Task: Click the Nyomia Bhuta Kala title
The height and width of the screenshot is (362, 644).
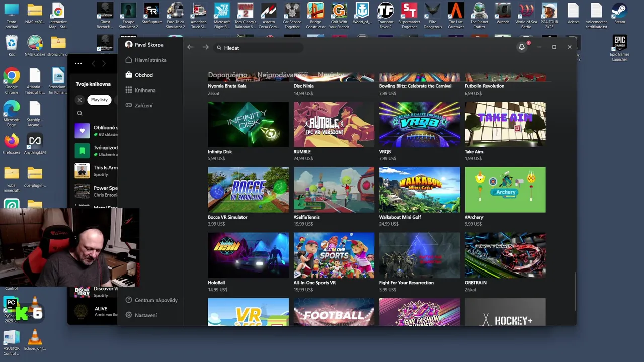Action: click(x=227, y=86)
